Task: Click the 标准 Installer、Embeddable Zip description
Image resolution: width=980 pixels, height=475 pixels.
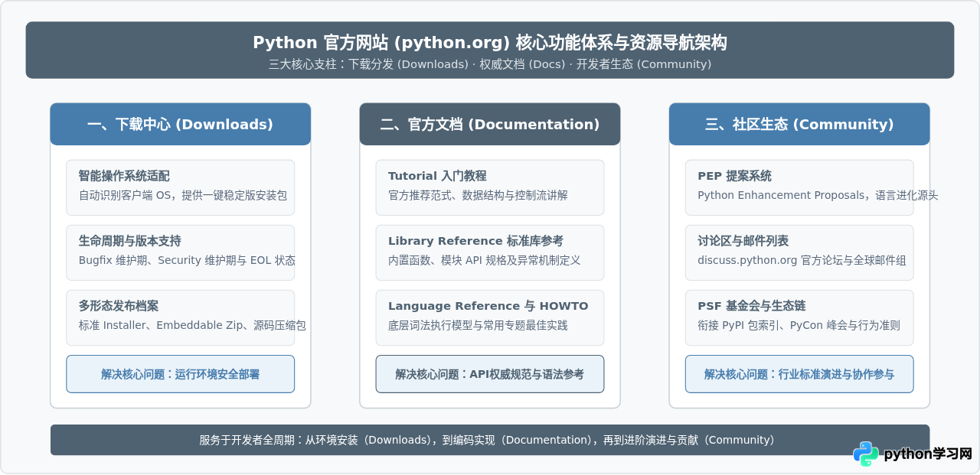Action: point(192,325)
